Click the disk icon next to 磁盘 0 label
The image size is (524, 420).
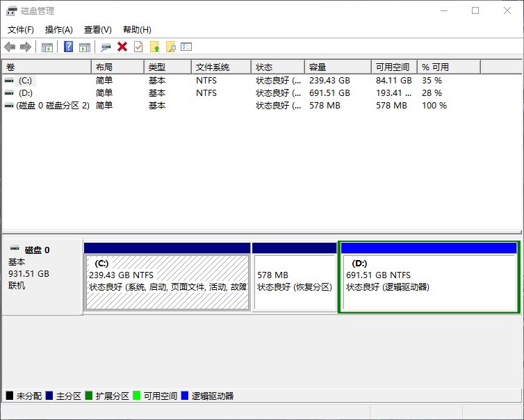pos(15,248)
